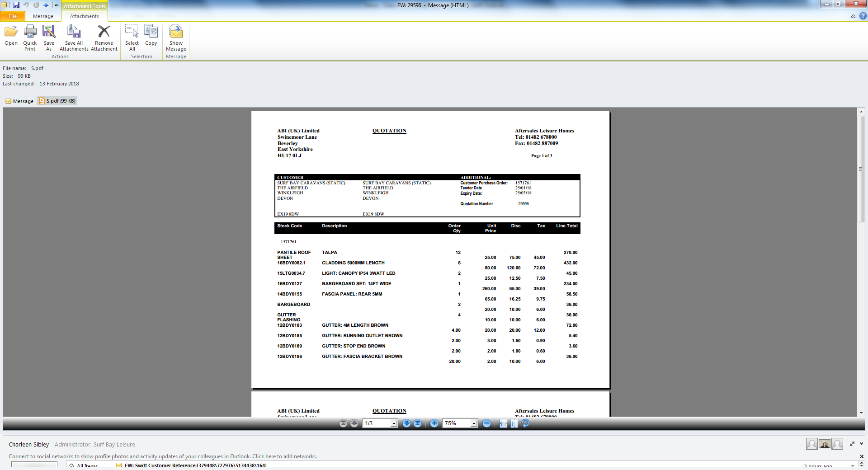Image resolution: width=868 pixels, height=470 pixels.
Task: Click 'GUTTER: STOP END BROWN' description
Action: click(x=354, y=346)
